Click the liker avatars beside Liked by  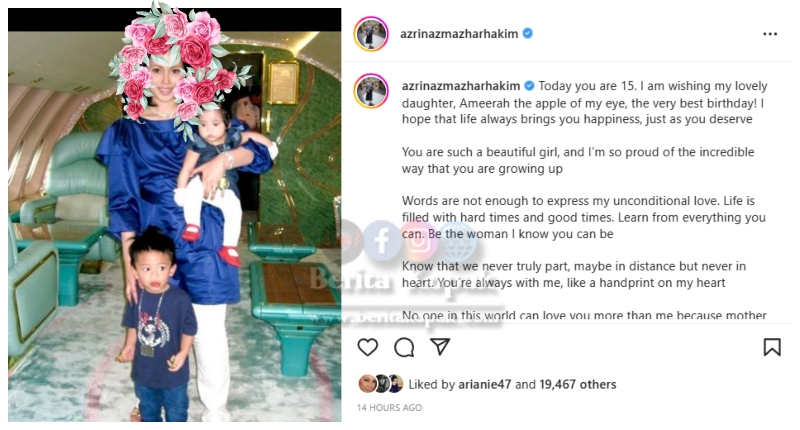[x=381, y=384]
